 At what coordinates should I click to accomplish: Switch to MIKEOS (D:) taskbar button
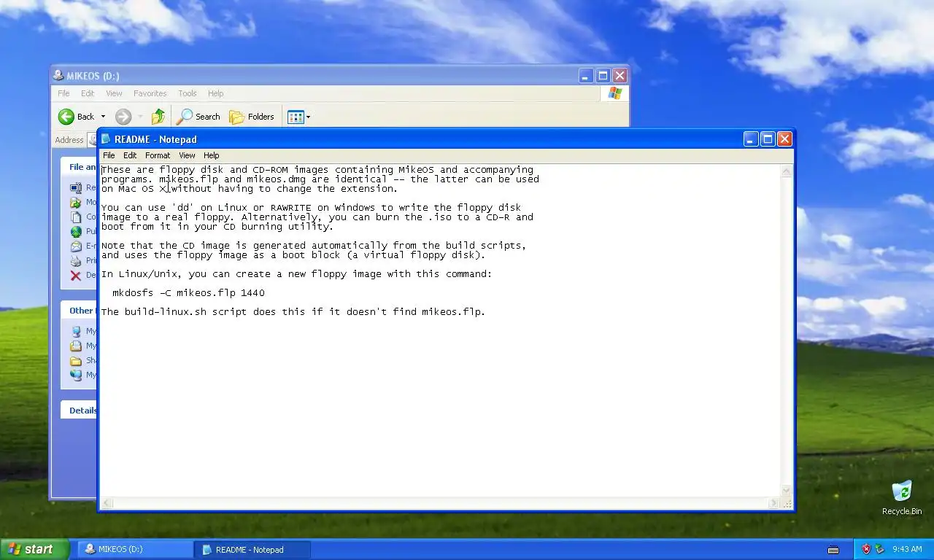coord(134,549)
